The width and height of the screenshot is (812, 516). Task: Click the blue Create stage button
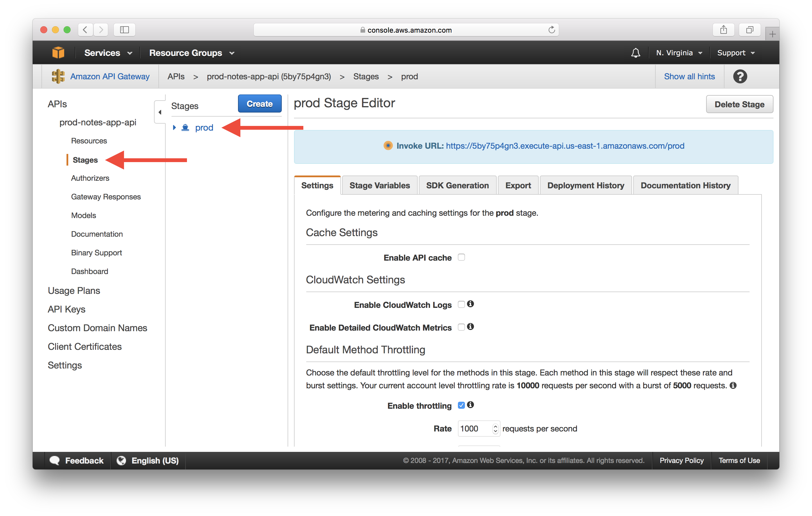click(259, 104)
